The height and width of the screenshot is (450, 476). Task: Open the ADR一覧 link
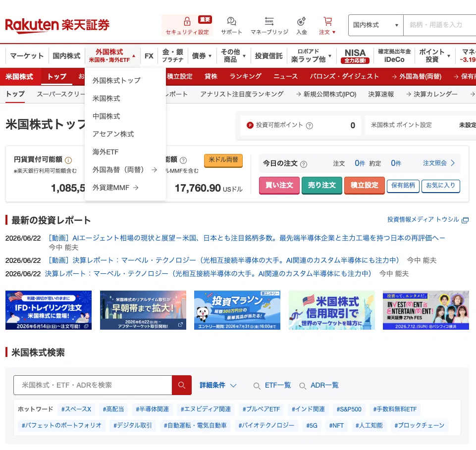coord(324,385)
